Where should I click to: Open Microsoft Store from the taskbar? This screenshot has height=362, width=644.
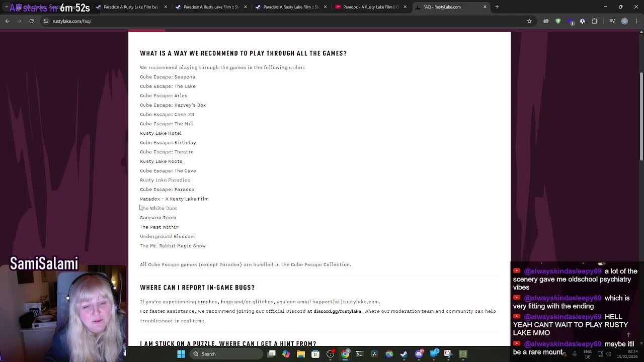pos(315,354)
